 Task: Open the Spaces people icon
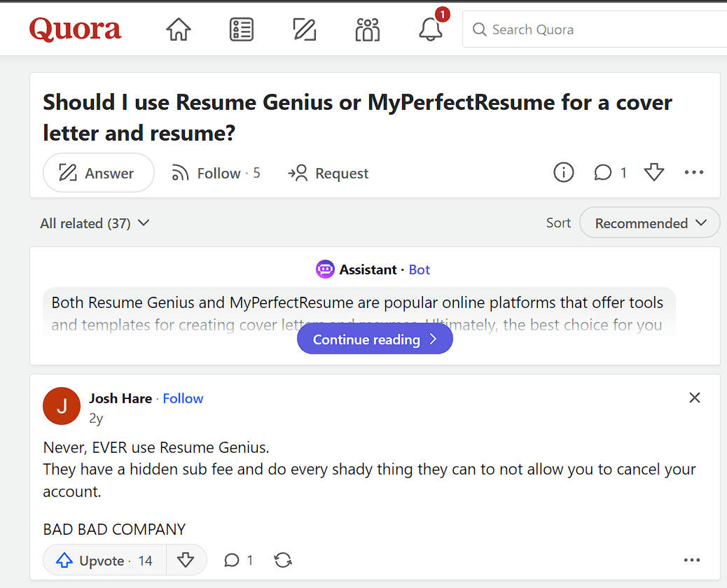(x=368, y=29)
